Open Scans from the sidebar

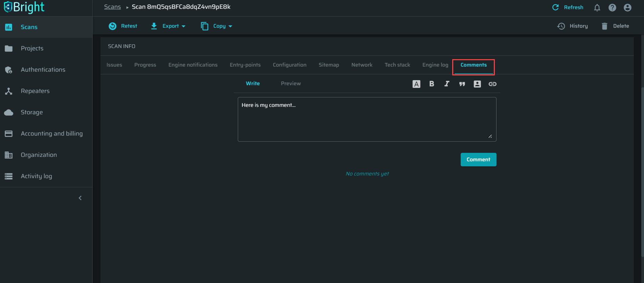click(x=46, y=27)
